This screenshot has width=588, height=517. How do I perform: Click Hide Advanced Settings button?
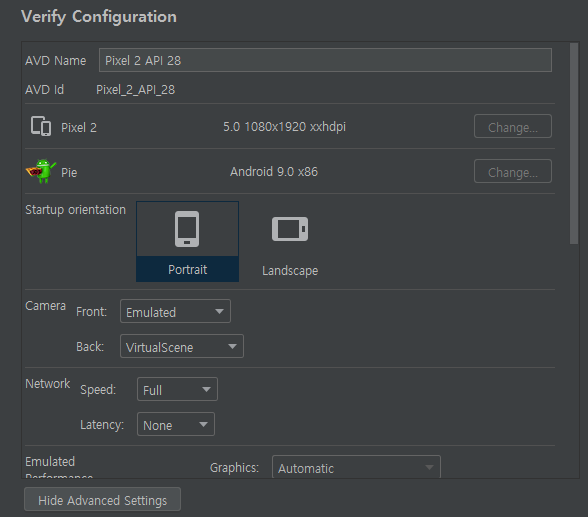tap(102, 499)
